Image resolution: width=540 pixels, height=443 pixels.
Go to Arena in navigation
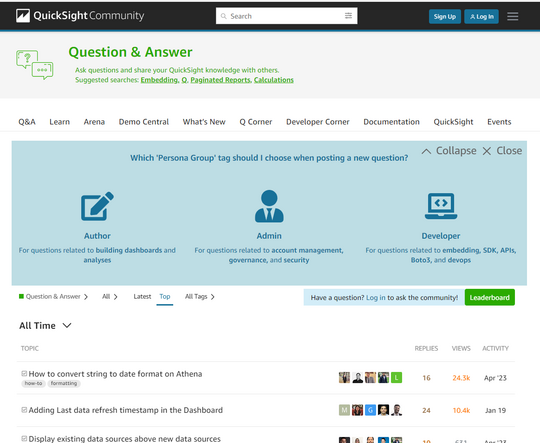click(94, 122)
